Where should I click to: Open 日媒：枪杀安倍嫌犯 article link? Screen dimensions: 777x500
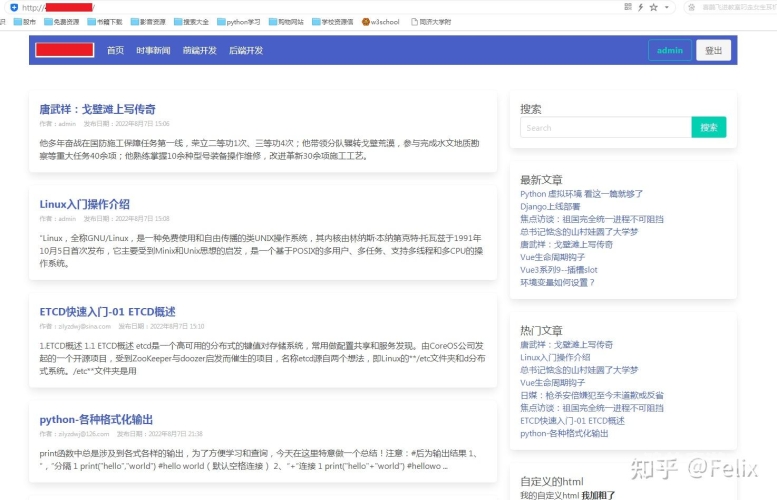592,395
